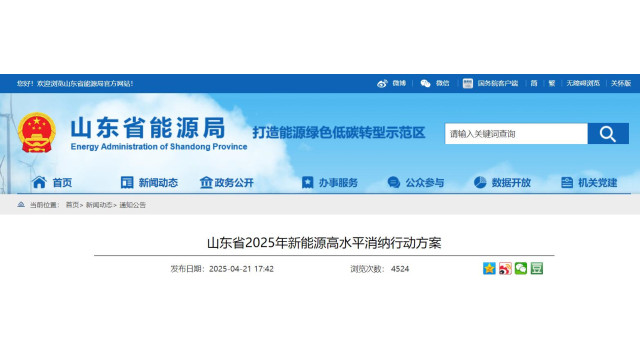Click the document icon beside 机关党建
The image size is (640, 360).
567,182
